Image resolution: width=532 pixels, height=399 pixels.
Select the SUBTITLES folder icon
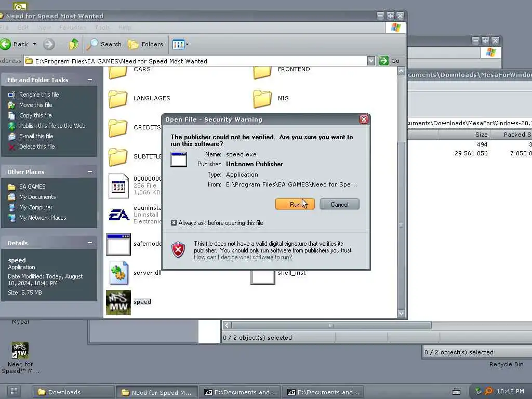pos(118,157)
